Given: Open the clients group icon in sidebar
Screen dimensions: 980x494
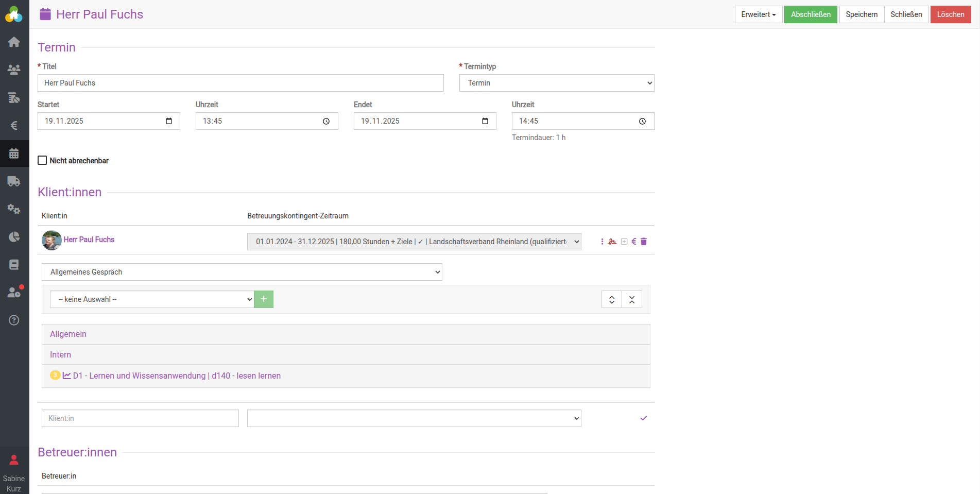Looking at the screenshot, I should click(x=14, y=70).
